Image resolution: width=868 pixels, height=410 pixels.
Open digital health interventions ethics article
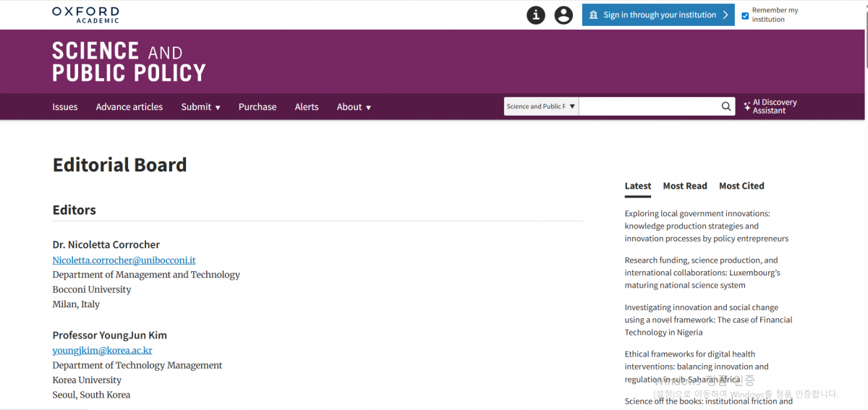[x=697, y=367]
